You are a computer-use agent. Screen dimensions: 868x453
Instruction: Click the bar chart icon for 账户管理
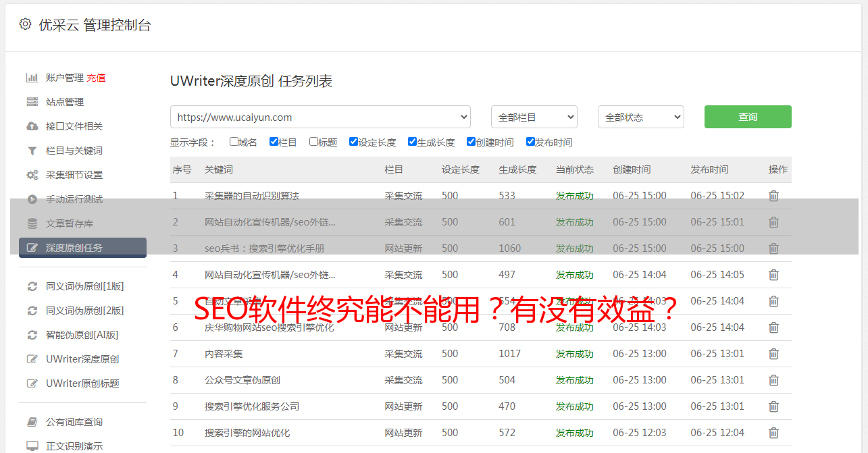tap(32, 78)
